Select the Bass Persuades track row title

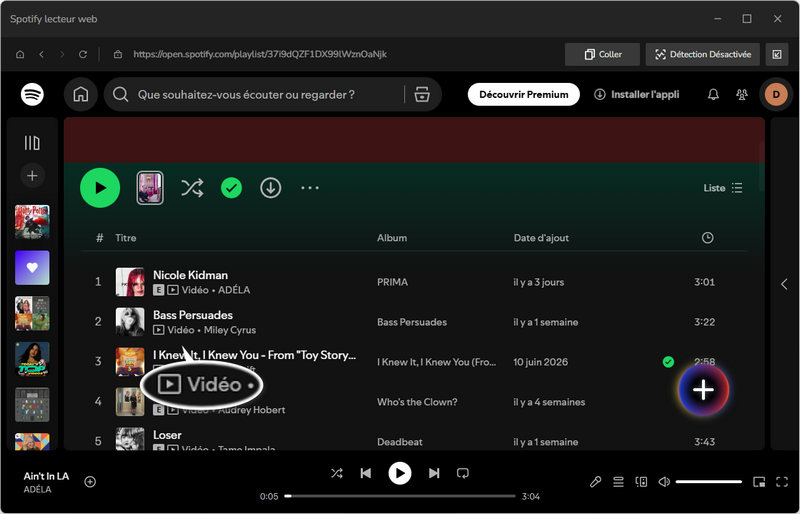[x=193, y=315]
